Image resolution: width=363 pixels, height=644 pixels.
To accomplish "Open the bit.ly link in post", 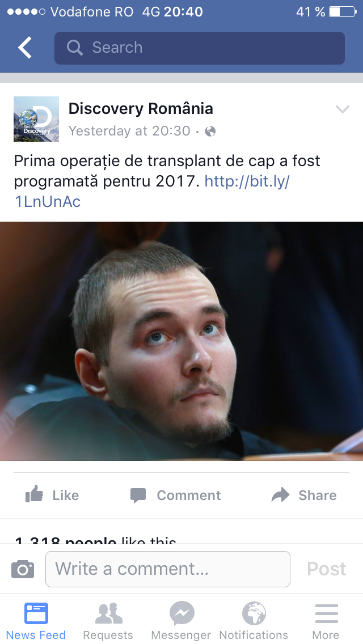I will (x=152, y=192).
